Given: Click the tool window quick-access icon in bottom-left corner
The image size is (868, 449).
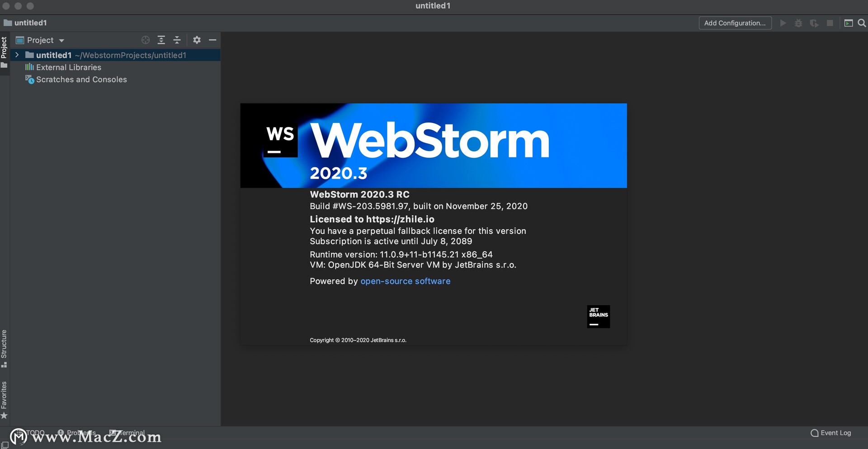Looking at the screenshot, I should point(5,445).
